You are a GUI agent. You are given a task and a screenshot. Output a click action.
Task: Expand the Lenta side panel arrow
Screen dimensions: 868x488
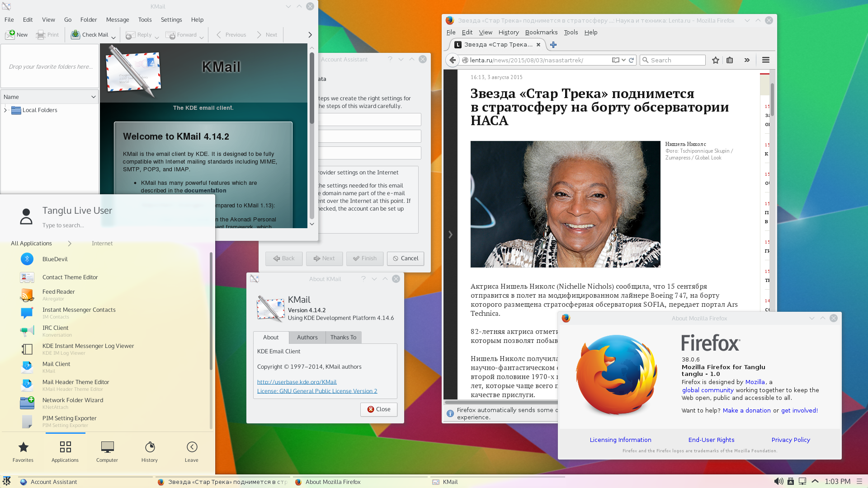click(450, 235)
